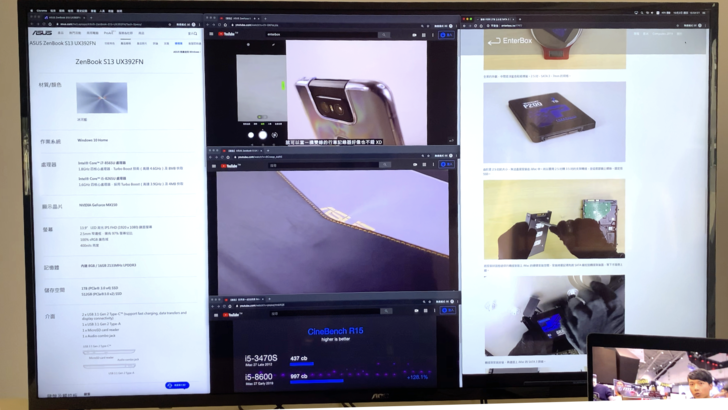Click the SSD drive photo on the EnterBox page
728x410 pixels.
554,122
